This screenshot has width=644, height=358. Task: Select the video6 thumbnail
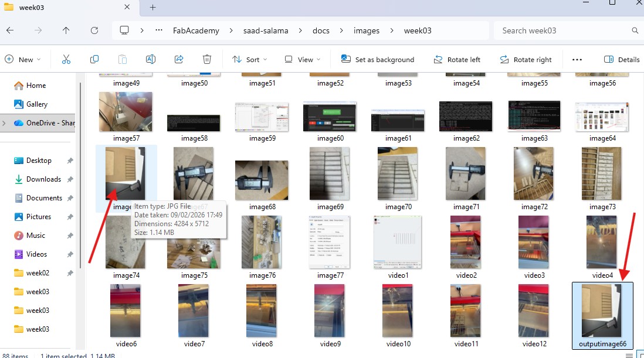point(126,311)
